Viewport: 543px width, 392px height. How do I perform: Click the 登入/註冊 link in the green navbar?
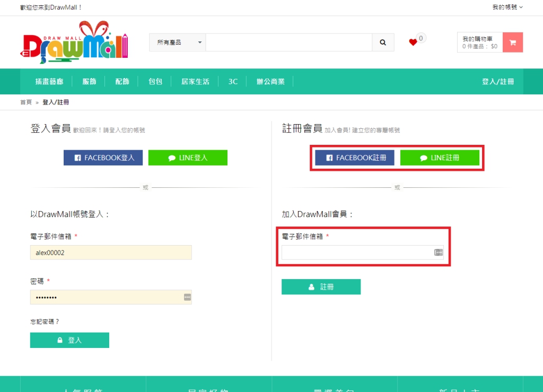497,81
